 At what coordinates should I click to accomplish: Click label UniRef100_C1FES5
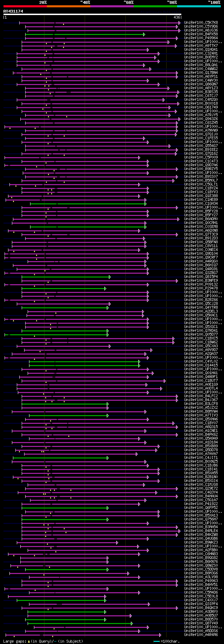pyautogui.click(x=201, y=138)
